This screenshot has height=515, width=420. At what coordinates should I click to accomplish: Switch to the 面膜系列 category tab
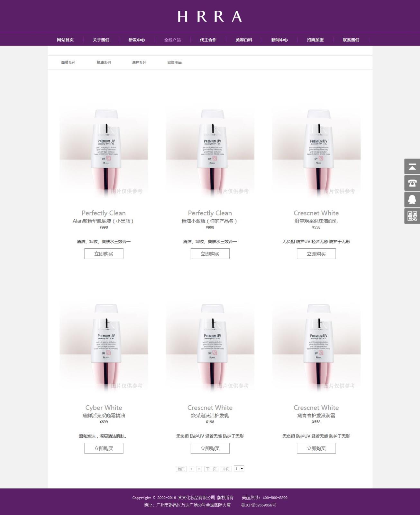coord(68,62)
